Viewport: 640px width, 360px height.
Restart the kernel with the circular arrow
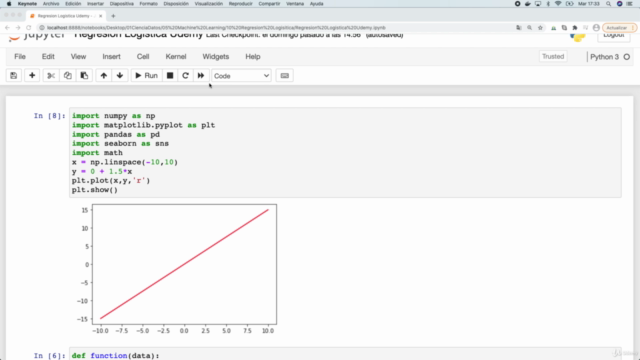pos(185,76)
